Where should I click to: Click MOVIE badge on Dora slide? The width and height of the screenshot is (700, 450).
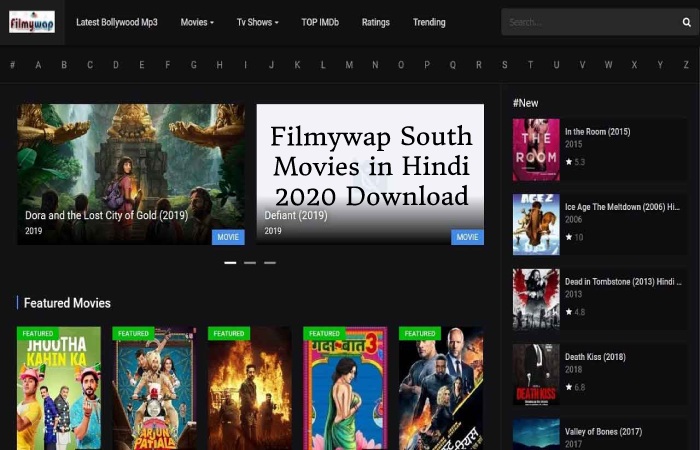point(228,237)
